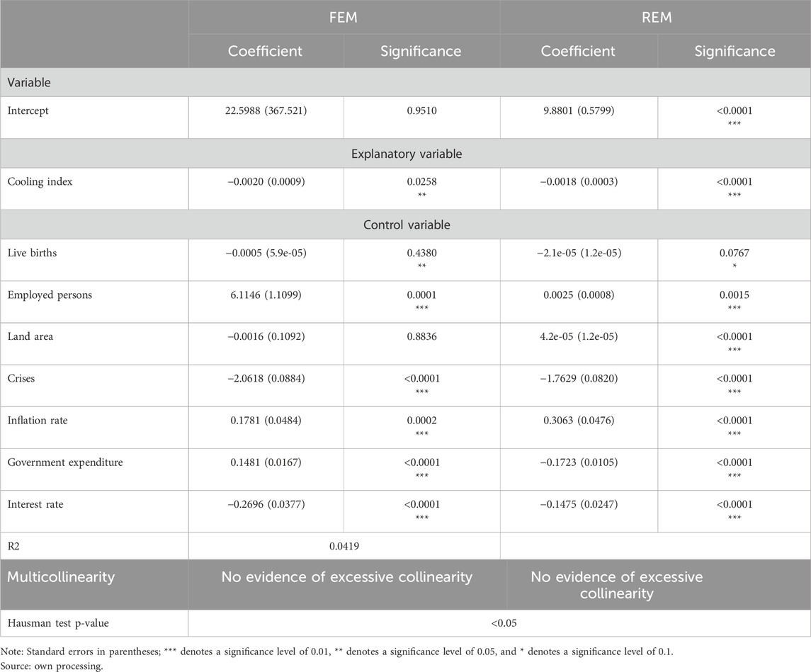The width and height of the screenshot is (811, 672).
Task: Click the Control variable section heading
Action: click(407, 225)
